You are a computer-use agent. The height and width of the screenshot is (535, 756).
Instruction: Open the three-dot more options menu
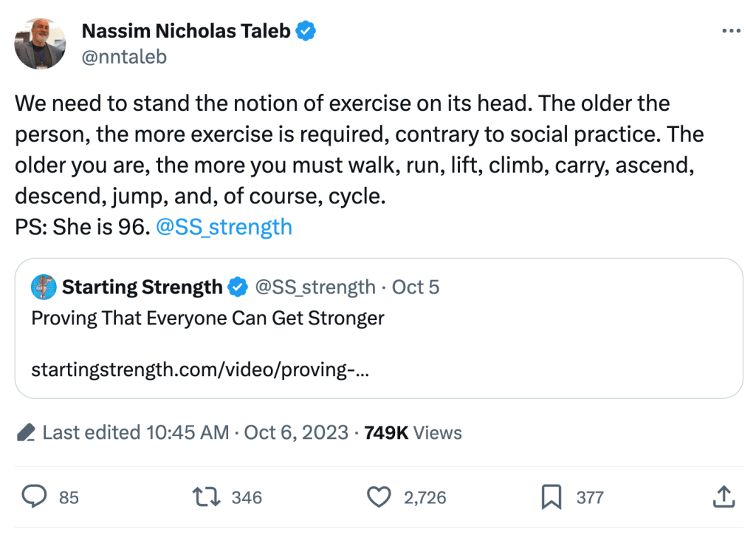(730, 31)
